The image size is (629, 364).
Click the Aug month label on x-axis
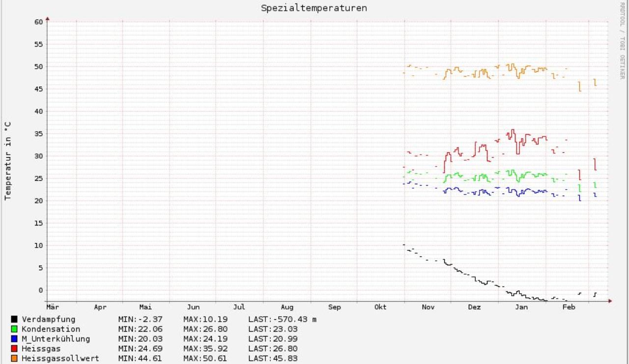coord(287,307)
